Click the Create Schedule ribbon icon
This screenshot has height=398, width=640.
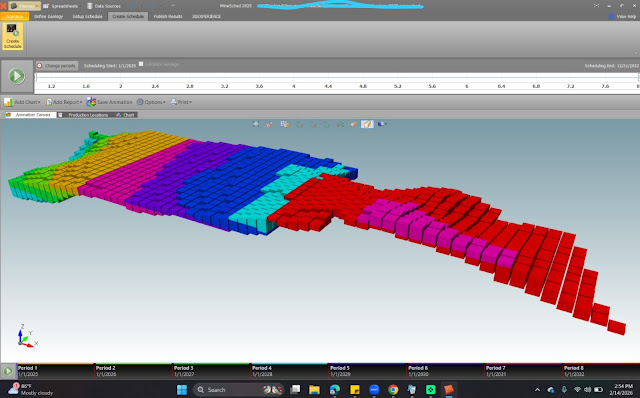click(x=12, y=36)
